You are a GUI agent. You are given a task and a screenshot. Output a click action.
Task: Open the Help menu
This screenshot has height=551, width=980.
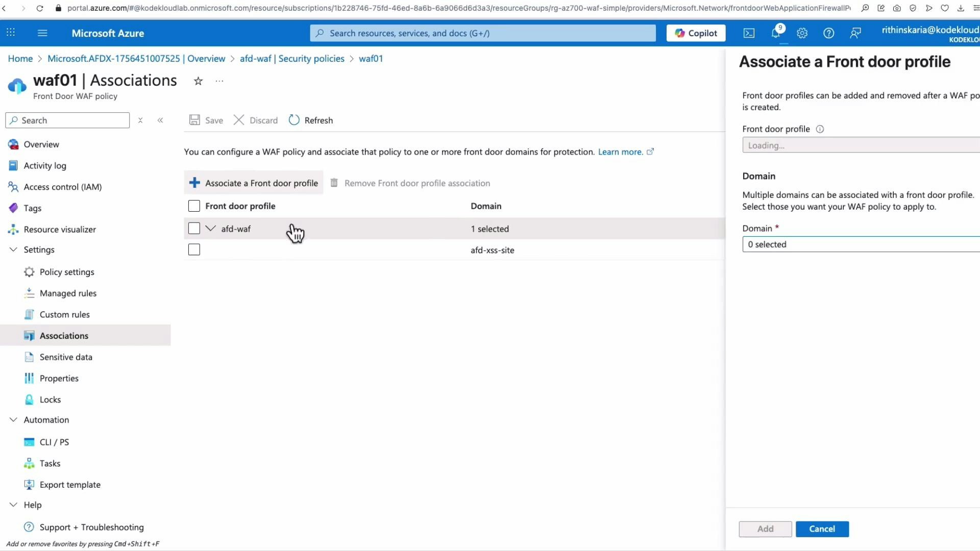[828, 33]
